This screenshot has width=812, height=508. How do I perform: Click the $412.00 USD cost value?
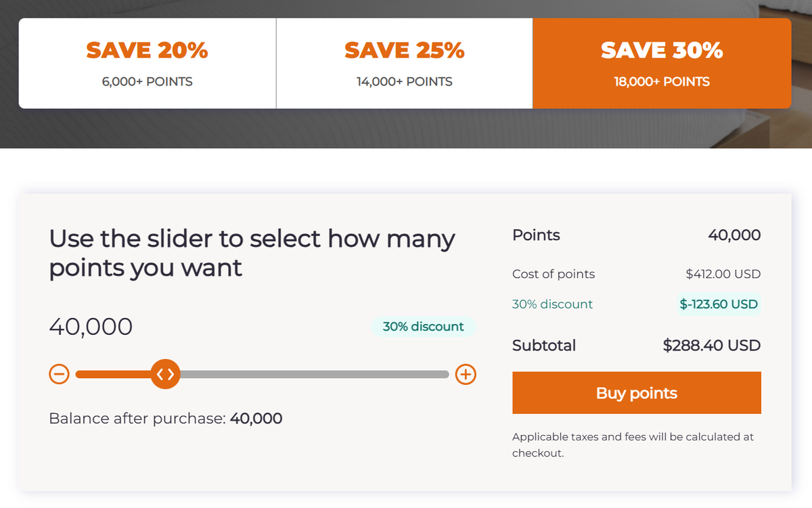723,275
